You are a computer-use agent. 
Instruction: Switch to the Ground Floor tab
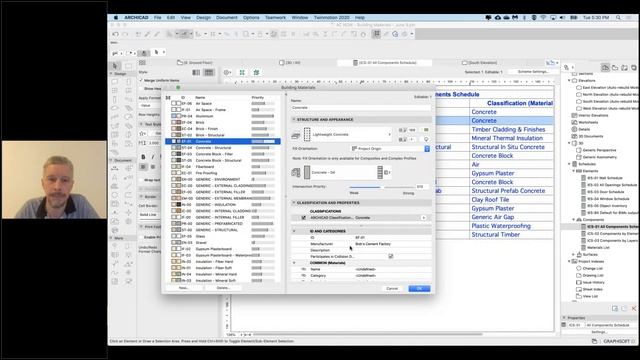[x=196, y=63]
